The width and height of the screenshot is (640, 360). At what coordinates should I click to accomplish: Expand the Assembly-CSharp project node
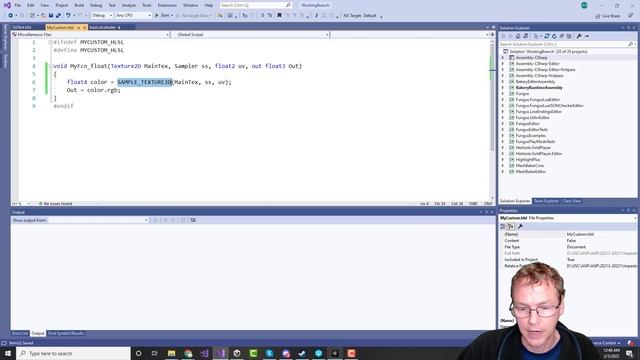[x=503, y=58]
